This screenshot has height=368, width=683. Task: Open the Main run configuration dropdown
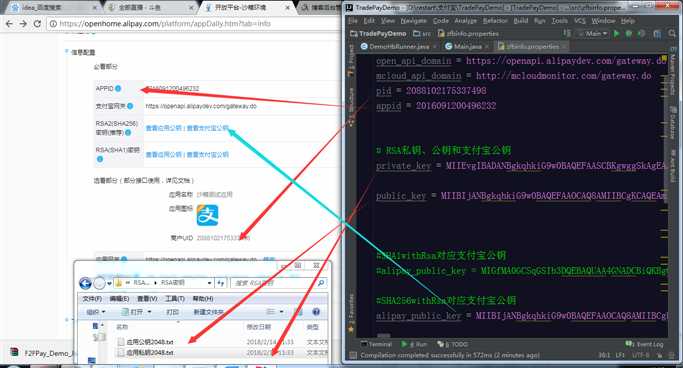click(x=593, y=34)
